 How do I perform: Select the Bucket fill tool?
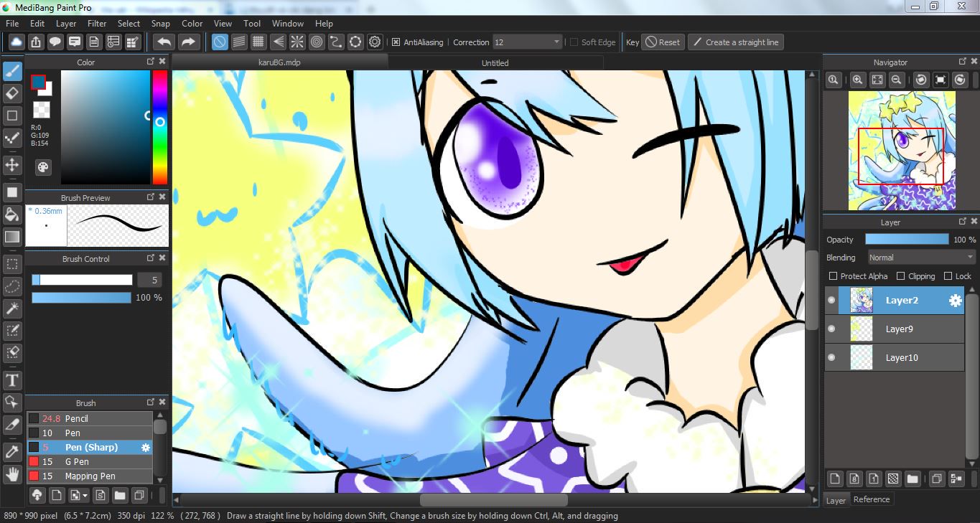click(12, 215)
